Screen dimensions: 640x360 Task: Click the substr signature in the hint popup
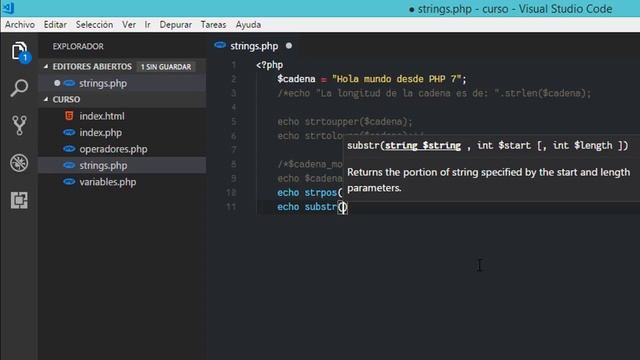[x=487, y=145]
